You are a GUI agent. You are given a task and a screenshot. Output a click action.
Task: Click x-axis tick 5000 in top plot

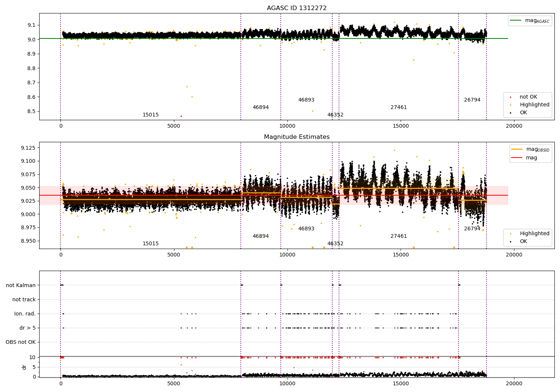coord(174,126)
